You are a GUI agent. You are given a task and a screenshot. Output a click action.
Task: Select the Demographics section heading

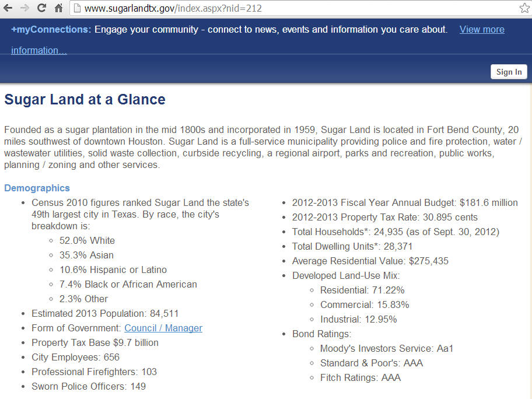(x=37, y=188)
